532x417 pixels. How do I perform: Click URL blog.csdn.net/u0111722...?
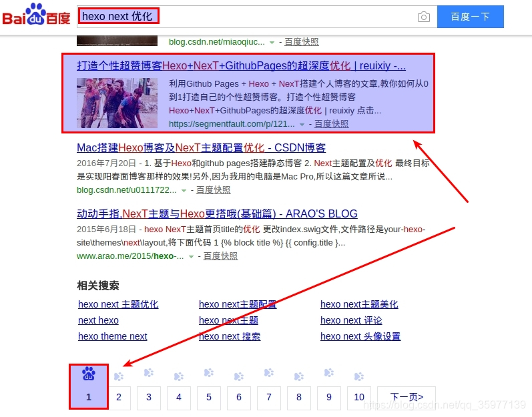point(127,190)
